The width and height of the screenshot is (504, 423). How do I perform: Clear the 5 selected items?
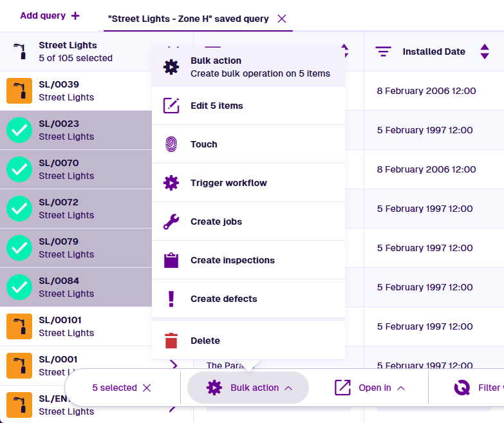[147, 388]
